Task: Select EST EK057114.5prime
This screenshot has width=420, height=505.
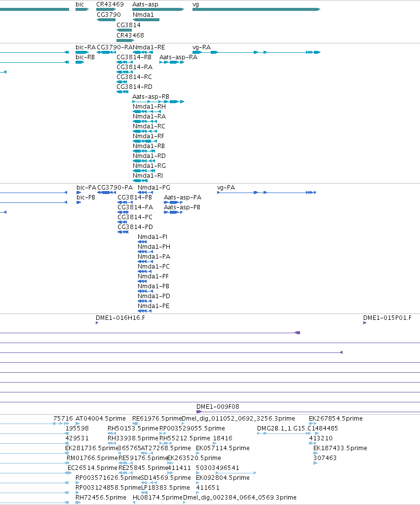Action: pos(198,454)
